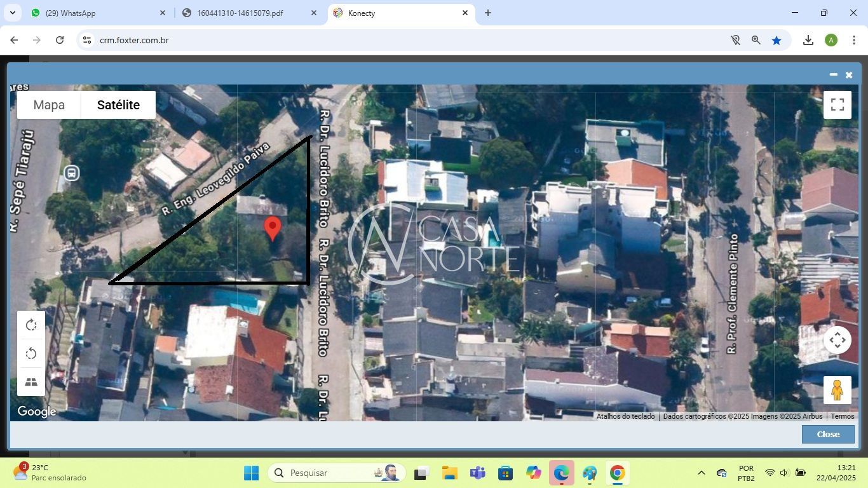
Task: Switch to Mapa view
Action: [49, 105]
